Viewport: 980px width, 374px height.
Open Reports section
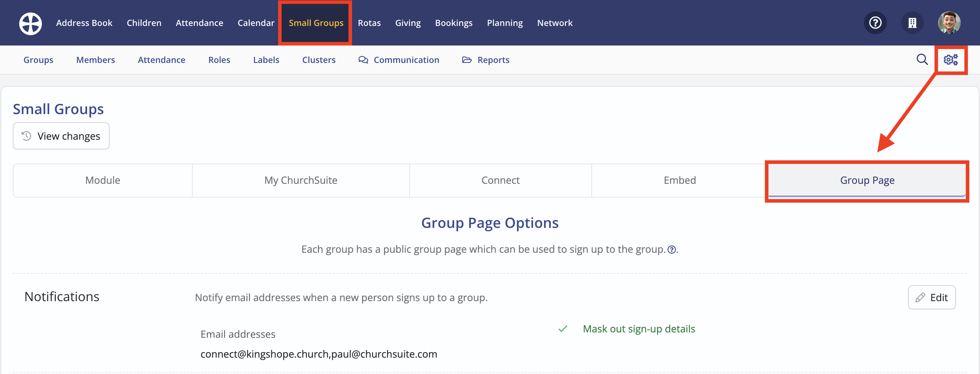tap(485, 60)
